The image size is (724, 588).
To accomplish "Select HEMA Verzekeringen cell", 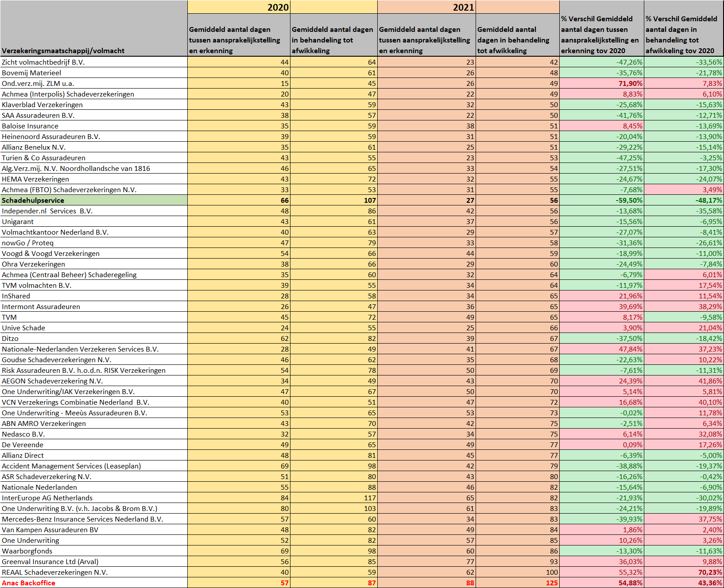I will [94, 179].
